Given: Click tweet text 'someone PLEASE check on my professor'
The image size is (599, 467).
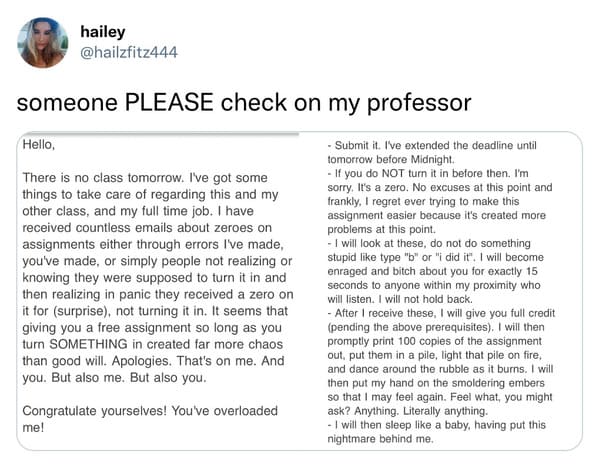Looking at the screenshot, I should [244, 102].
